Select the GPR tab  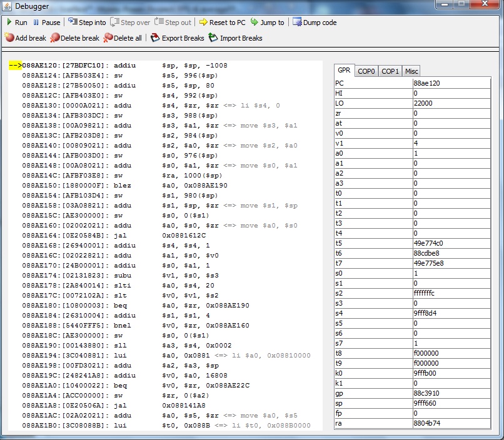[344, 71]
